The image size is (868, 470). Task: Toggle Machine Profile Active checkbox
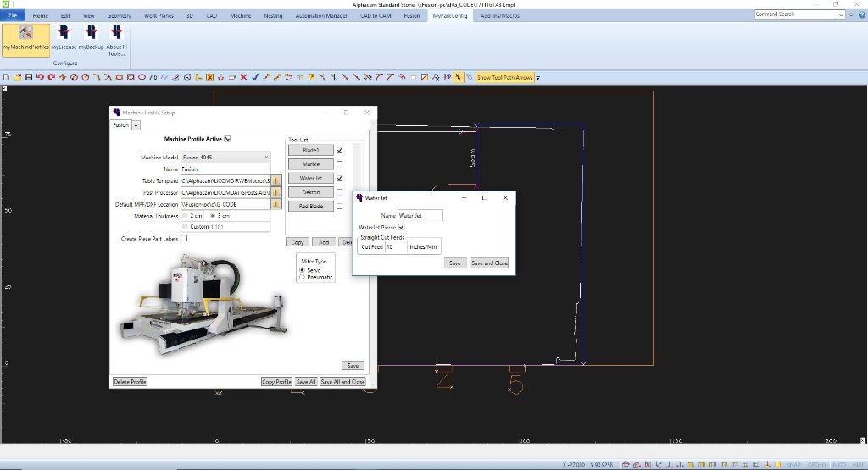pos(227,139)
